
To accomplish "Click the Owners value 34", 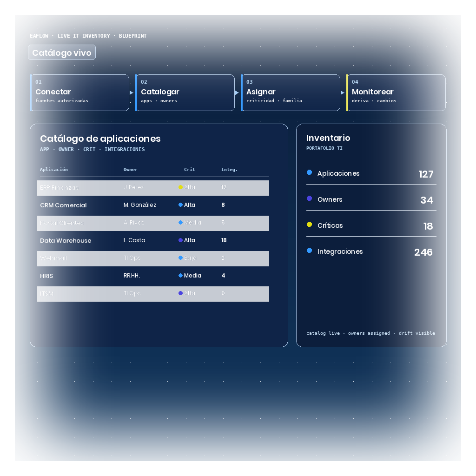I will click(x=427, y=200).
